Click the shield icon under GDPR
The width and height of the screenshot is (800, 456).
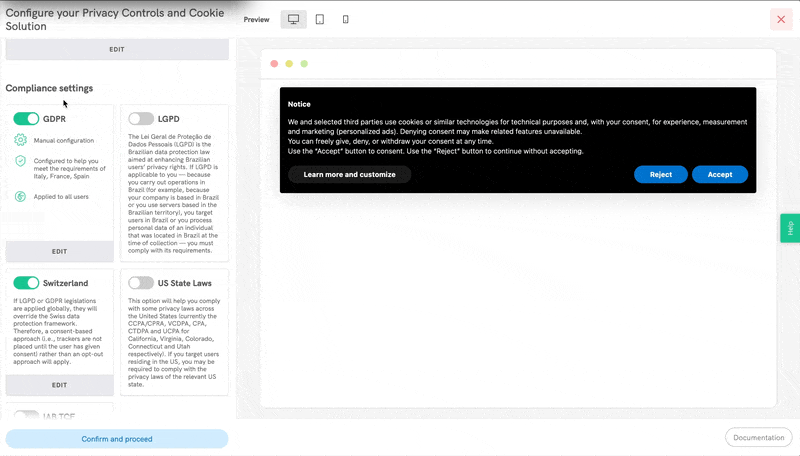click(20, 161)
